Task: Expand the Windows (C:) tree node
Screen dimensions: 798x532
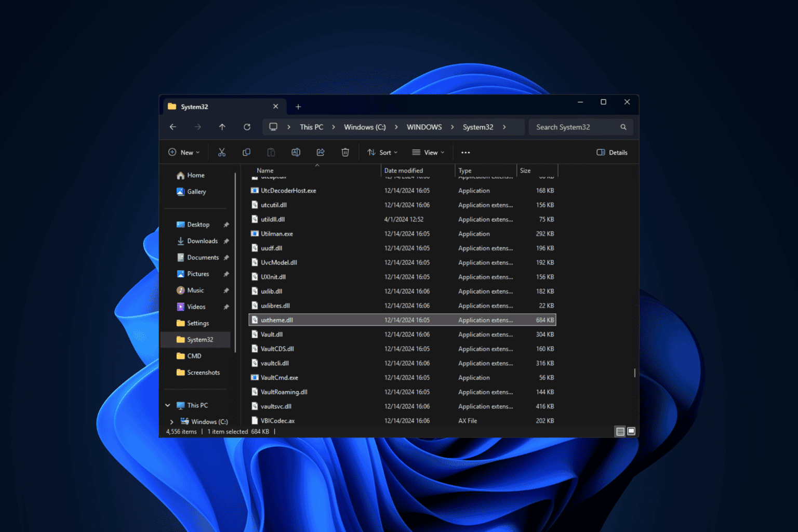Action: click(171, 422)
